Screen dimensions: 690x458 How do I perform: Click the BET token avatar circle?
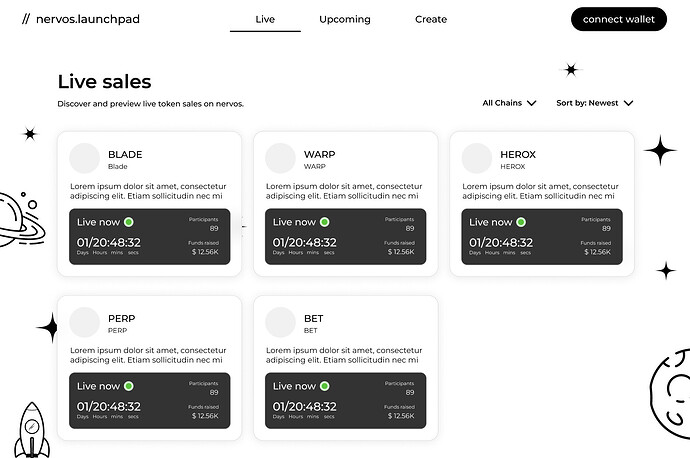(x=280, y=322)
